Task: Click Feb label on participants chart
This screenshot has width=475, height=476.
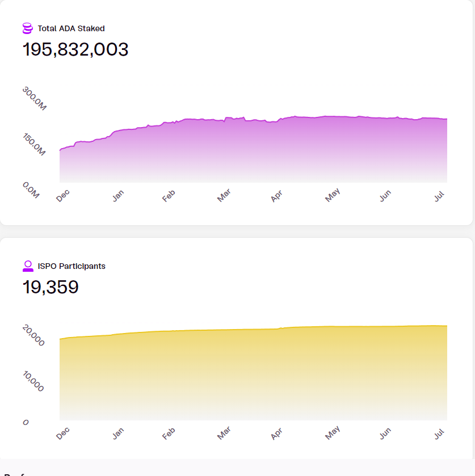Action: pyautogui.click(x=169, y=434)
